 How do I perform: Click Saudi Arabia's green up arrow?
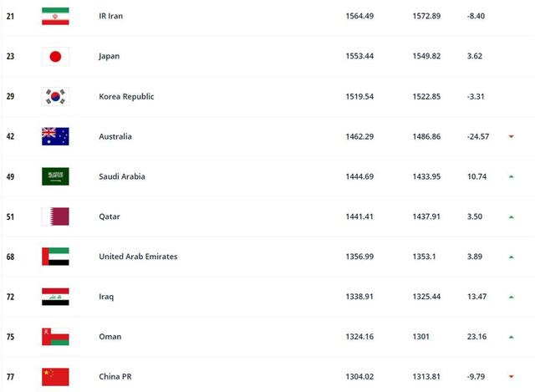click(511, 176)
